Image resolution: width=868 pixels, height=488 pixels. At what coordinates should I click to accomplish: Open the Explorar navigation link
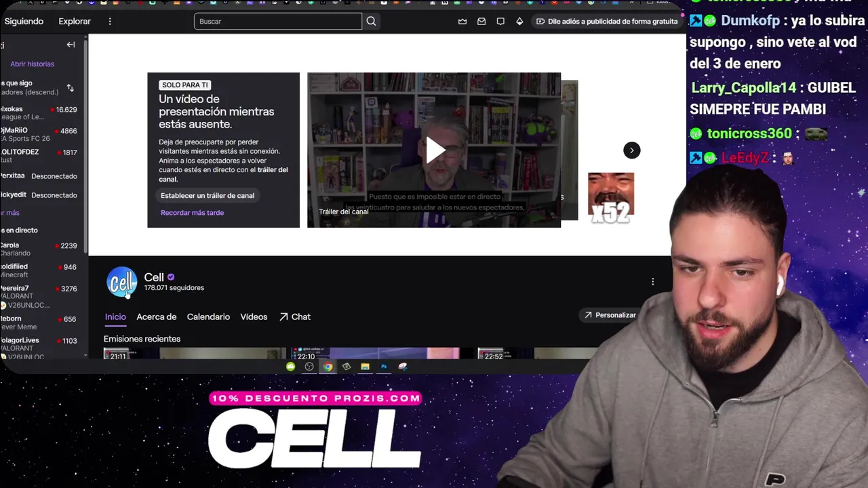click(75, 21)
